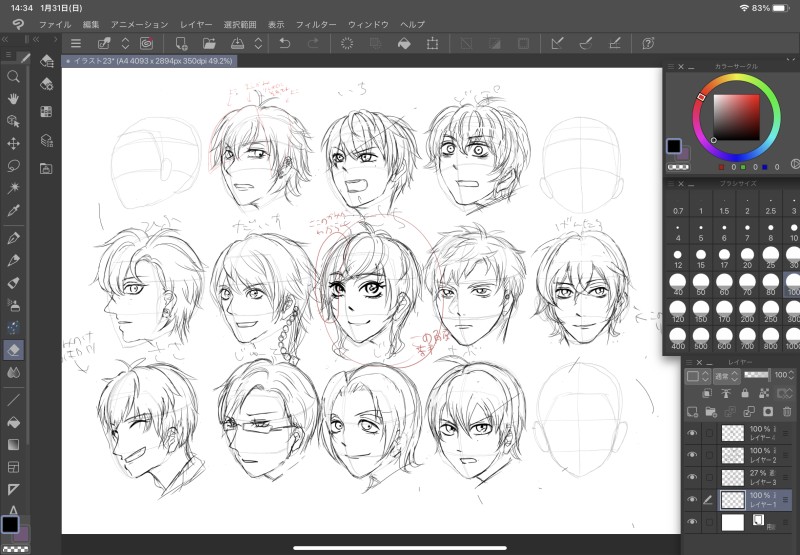Check the selection box of レイヤー3

tap(709, 477)
